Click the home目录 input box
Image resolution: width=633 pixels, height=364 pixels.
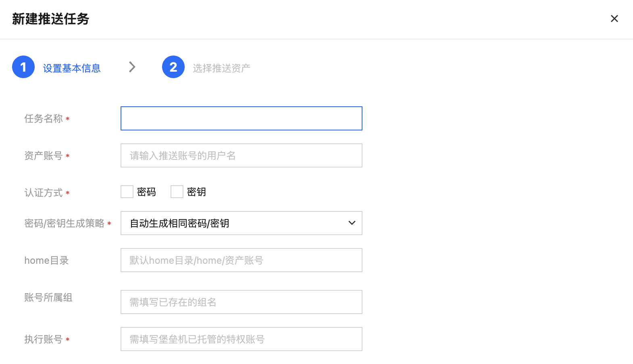point(241,260)
